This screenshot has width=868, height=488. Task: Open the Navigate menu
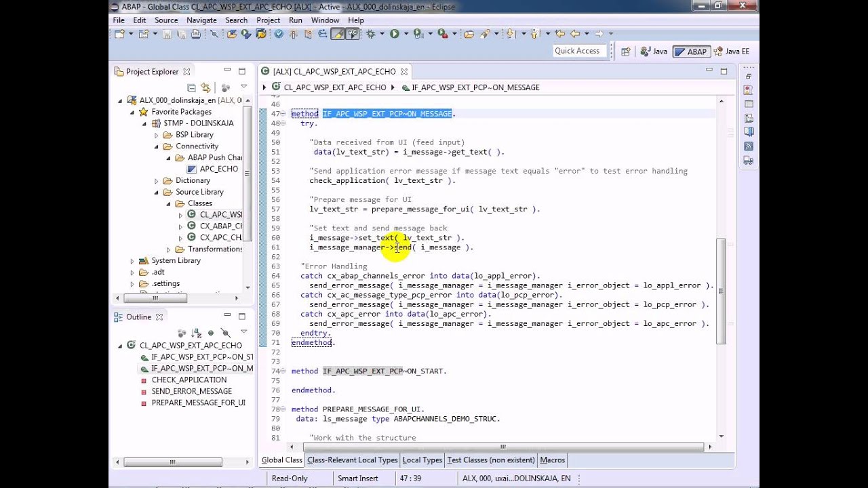(201, 20)
